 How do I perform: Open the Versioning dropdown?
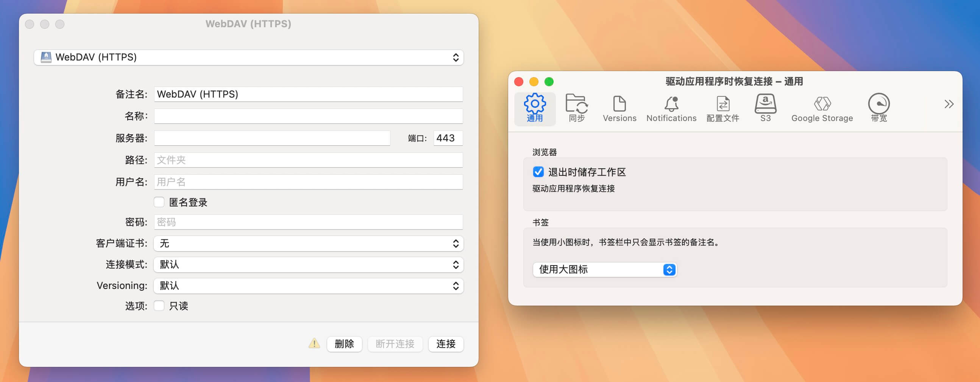(308, 286)
